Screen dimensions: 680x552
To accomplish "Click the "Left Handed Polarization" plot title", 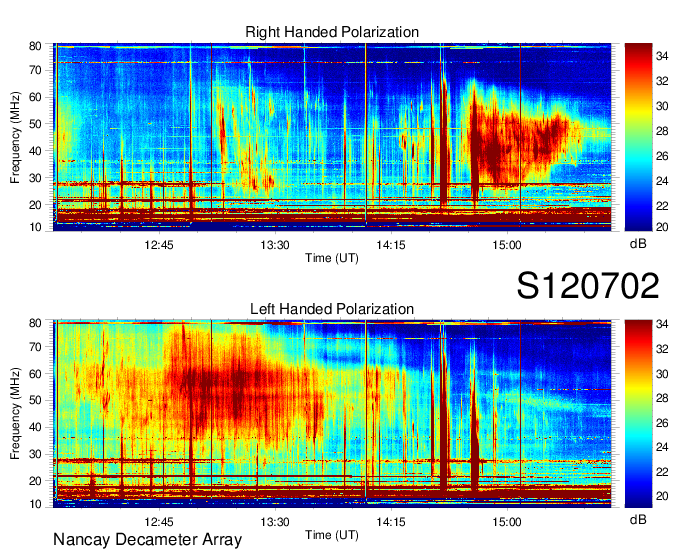I will pos(332,309).
